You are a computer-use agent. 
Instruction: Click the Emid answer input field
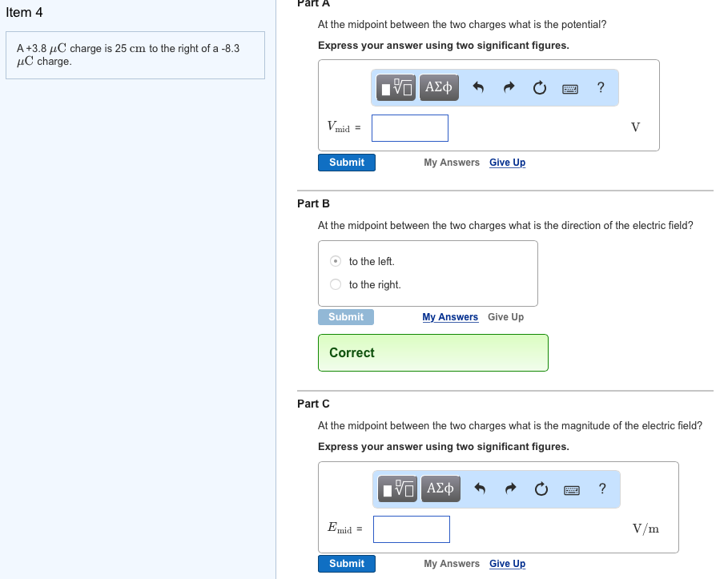click(411, 529)
